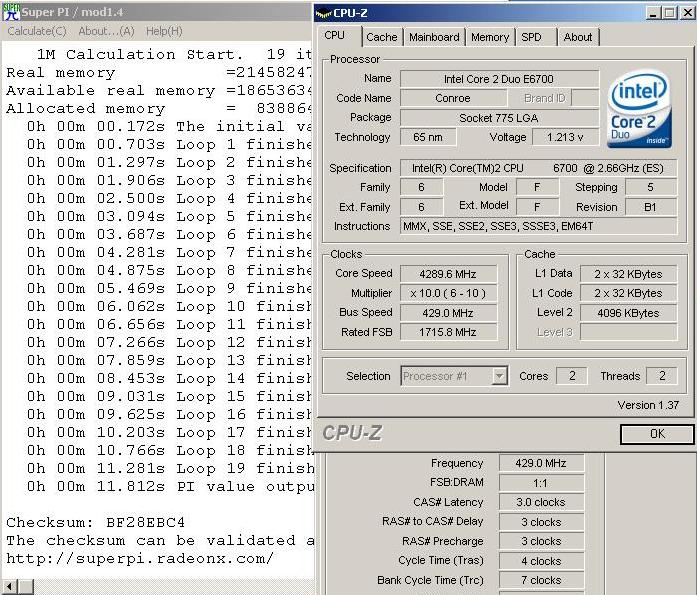Open the Help(H) menu in Super PI

tap(164, 31)
